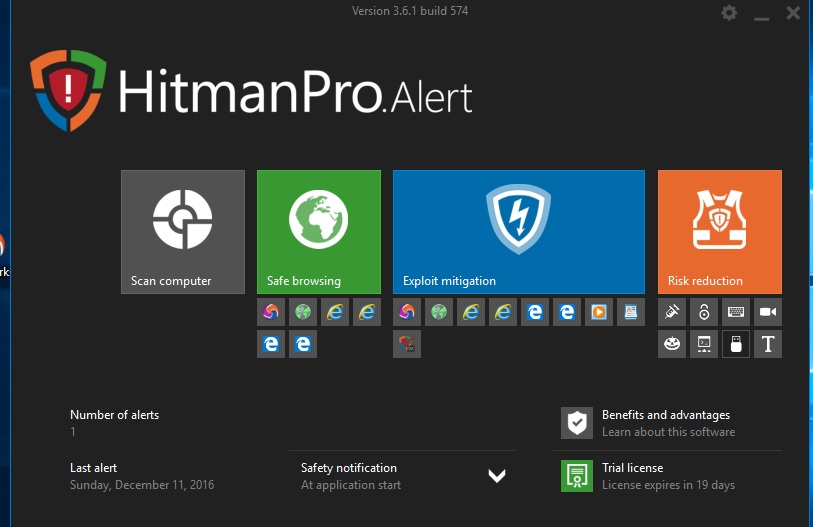Click the command prompt terminal icon
Screen dimensions: 813x527
tap(704, 344)
